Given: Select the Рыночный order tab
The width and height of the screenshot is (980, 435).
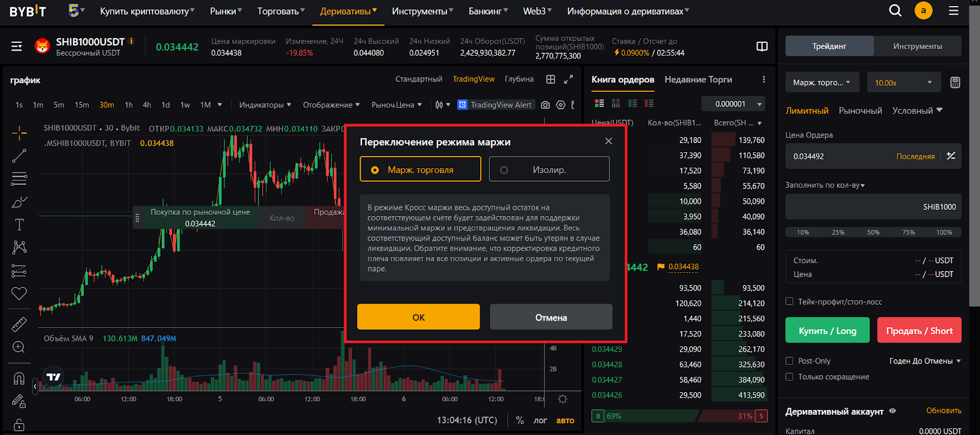Looking at the screenshot, I should click(860, 111).
